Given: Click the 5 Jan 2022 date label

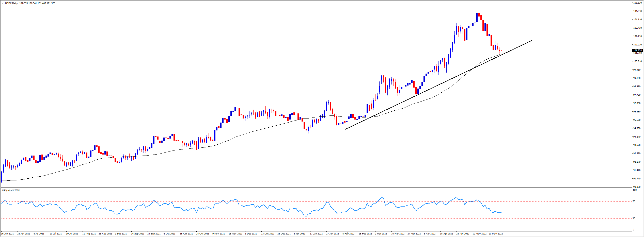Looking at the screenshot, I should point(299,234).
